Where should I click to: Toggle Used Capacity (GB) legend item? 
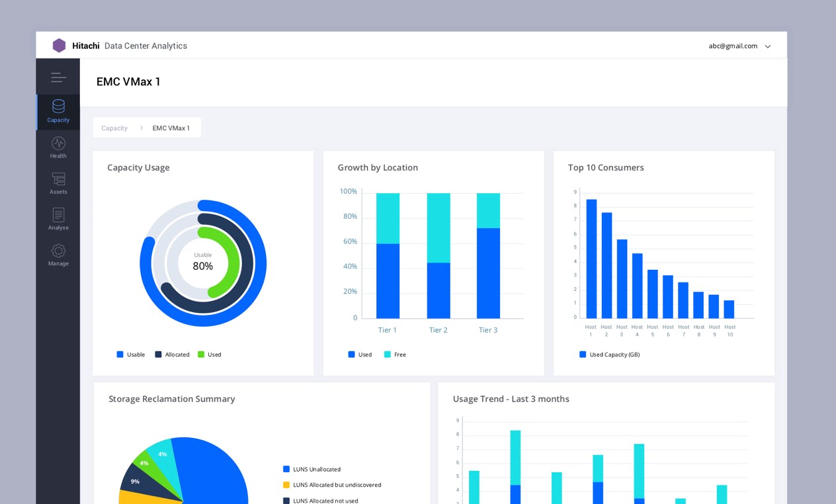pos(609,355)
